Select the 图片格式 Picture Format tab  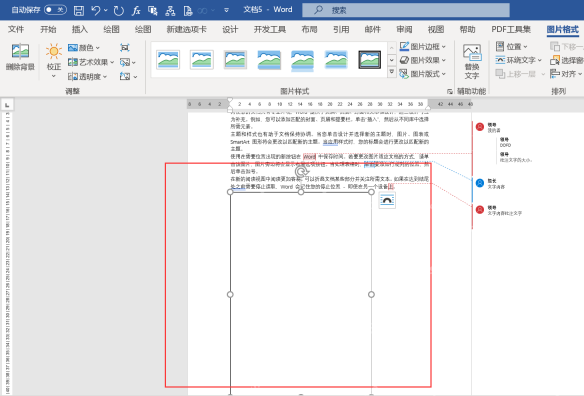click(563, 29)
